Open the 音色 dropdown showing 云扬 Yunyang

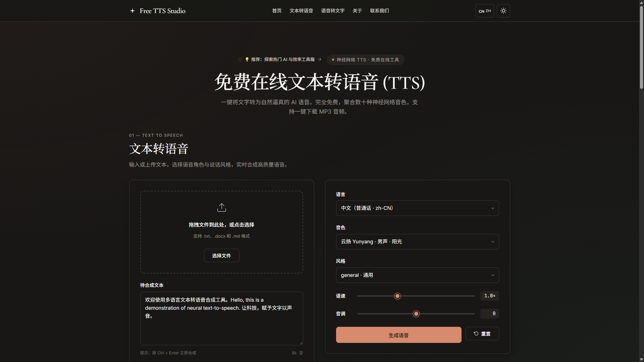(418, 241)
